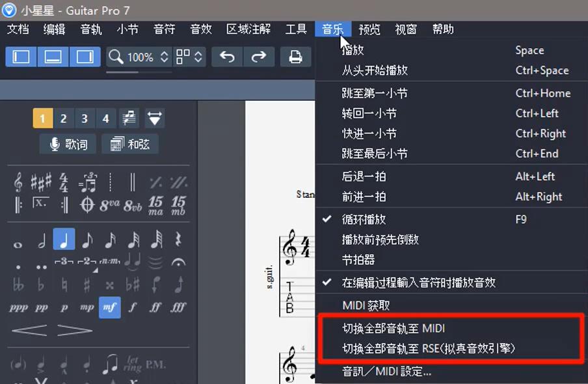Open the Print icon
This screenshot has height=384, width=588.
coord(296,57)
